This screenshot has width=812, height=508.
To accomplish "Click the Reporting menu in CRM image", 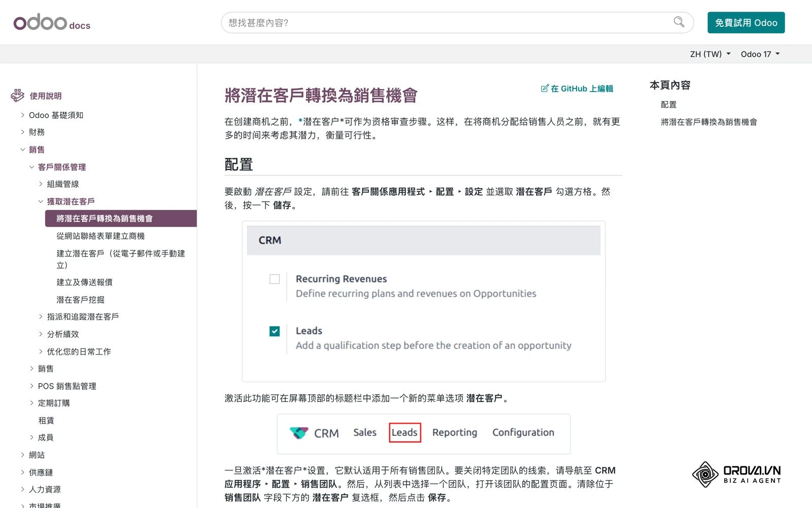I will coord(455,432).
